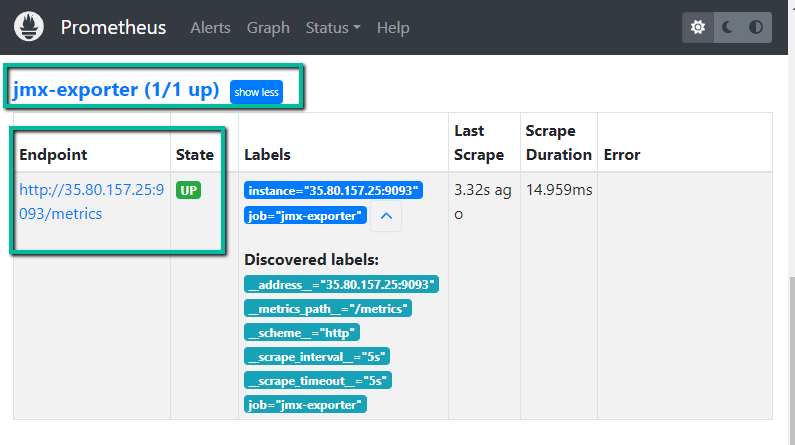Select the auto contrast theme icon

click(756, 27)
